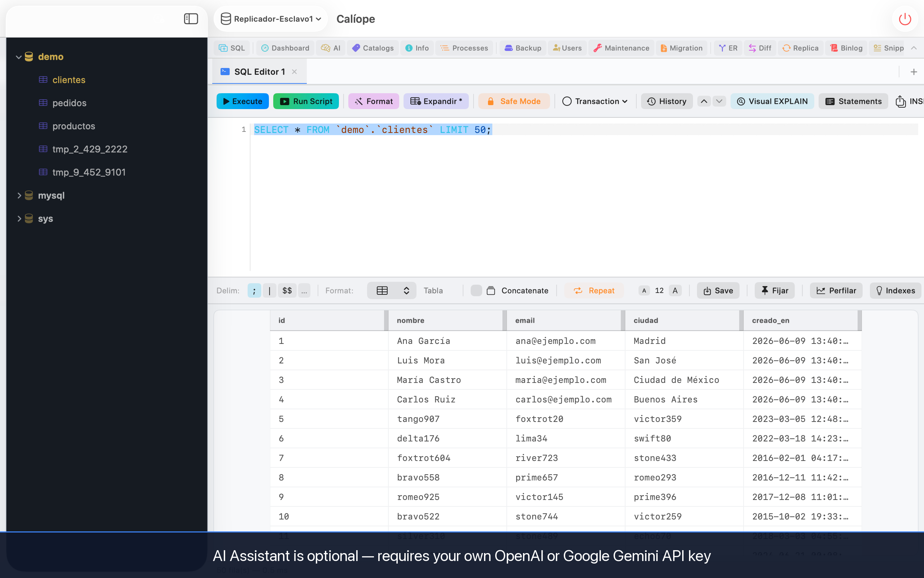This screenshot has height=578, width=924.
Task: Collapse the demo database node
Action: pos(18,57)
